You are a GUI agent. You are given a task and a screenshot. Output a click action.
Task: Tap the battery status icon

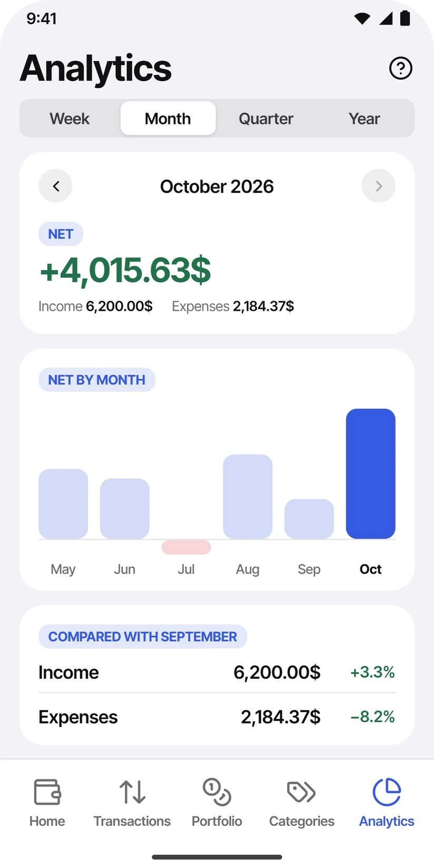(x=405, y=18)
